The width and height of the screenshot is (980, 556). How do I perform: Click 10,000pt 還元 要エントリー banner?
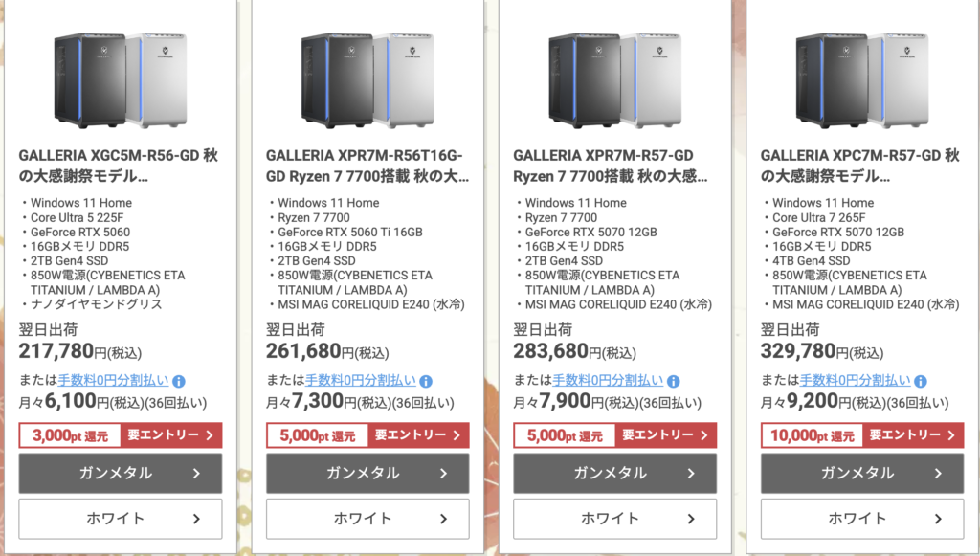[862, 435]
